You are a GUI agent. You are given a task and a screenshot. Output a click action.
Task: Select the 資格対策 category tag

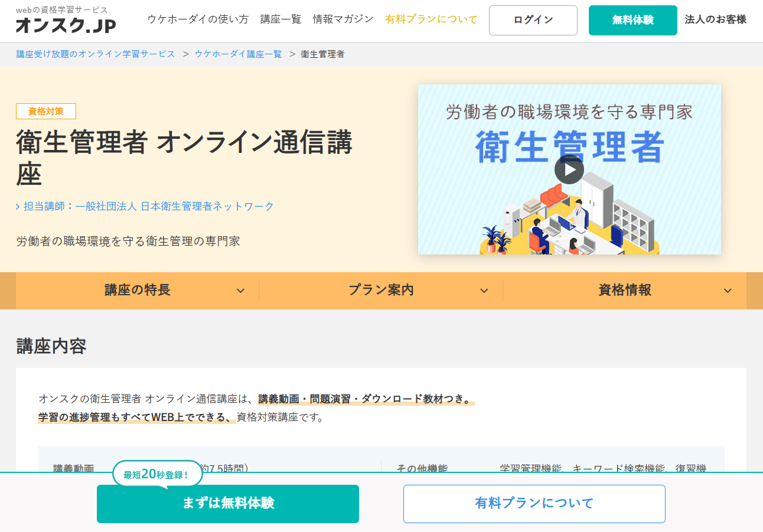pos(46,111)
